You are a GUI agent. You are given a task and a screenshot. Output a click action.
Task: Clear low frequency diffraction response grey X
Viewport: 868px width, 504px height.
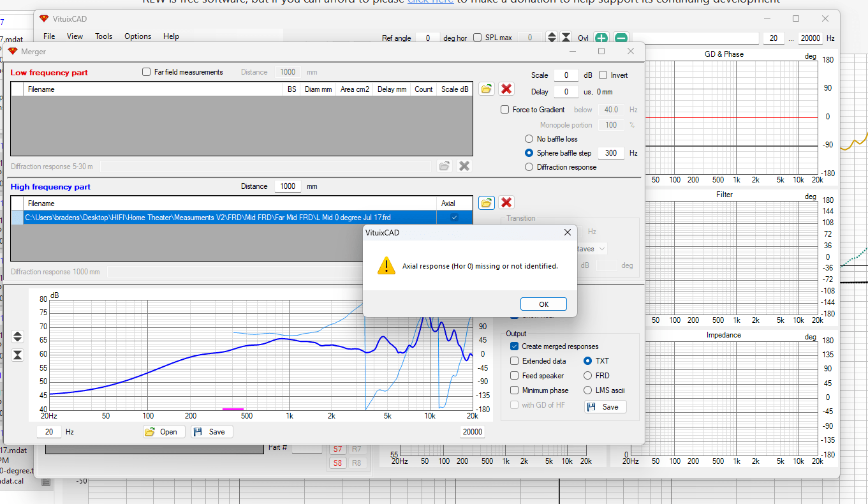point(464,166)
